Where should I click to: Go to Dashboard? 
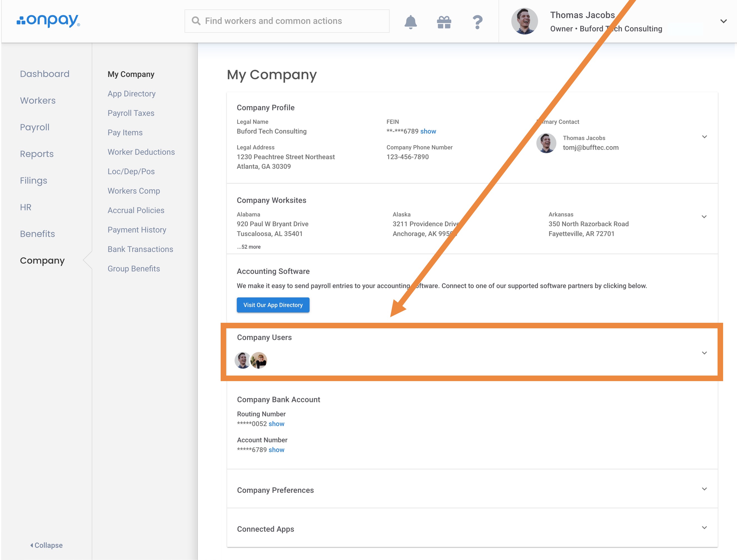tap(45, 74)
